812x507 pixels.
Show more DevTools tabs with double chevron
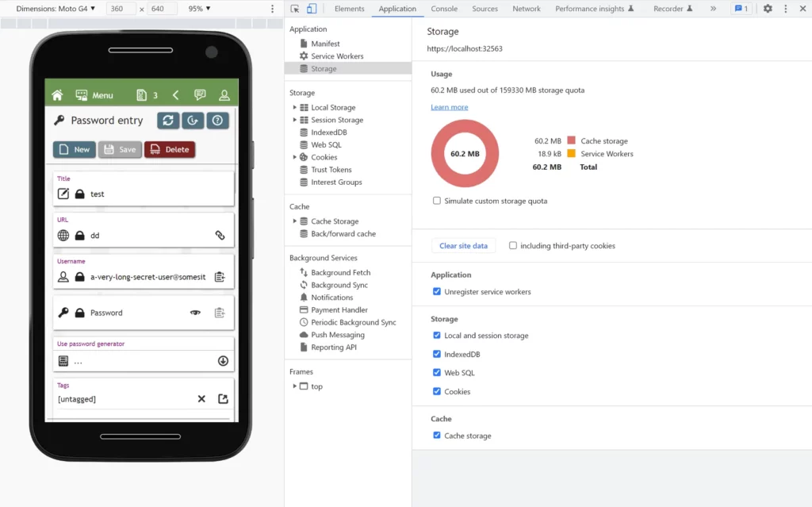(713, 8)
